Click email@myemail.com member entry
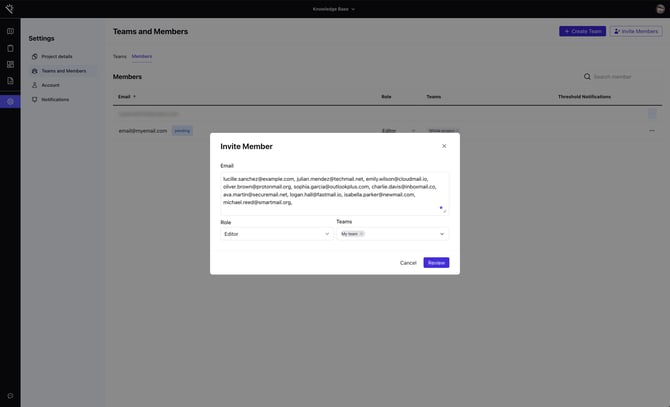The width and height of the screenshot is (670, 407). [143, 131]
